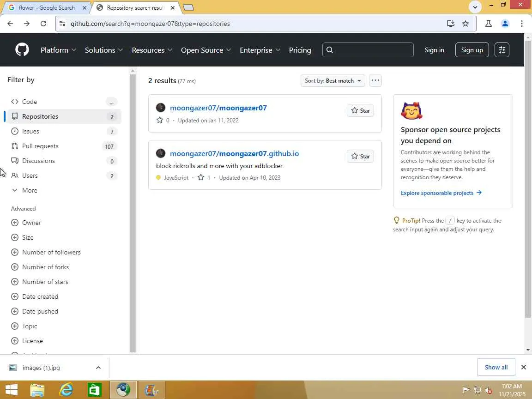The width and height of the screenshot is (532, 399).
Task: Click avatar of moongazer07.github.io repository
Action: coord(161,153)
